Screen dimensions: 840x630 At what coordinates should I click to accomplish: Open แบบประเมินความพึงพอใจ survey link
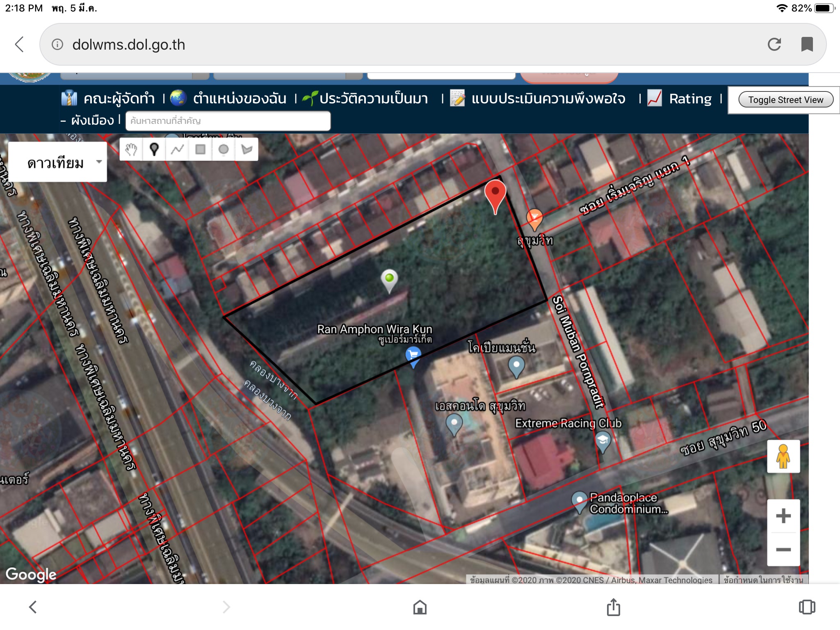point(548,99)
